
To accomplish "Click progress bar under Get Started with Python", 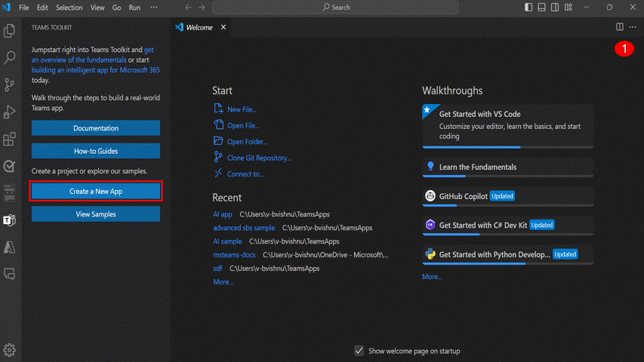I will click(507, 263).
